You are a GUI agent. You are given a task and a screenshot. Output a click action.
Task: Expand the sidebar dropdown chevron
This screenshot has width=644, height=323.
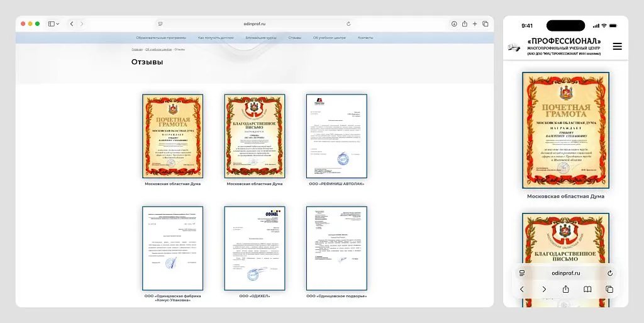click(x=58, y=24)
